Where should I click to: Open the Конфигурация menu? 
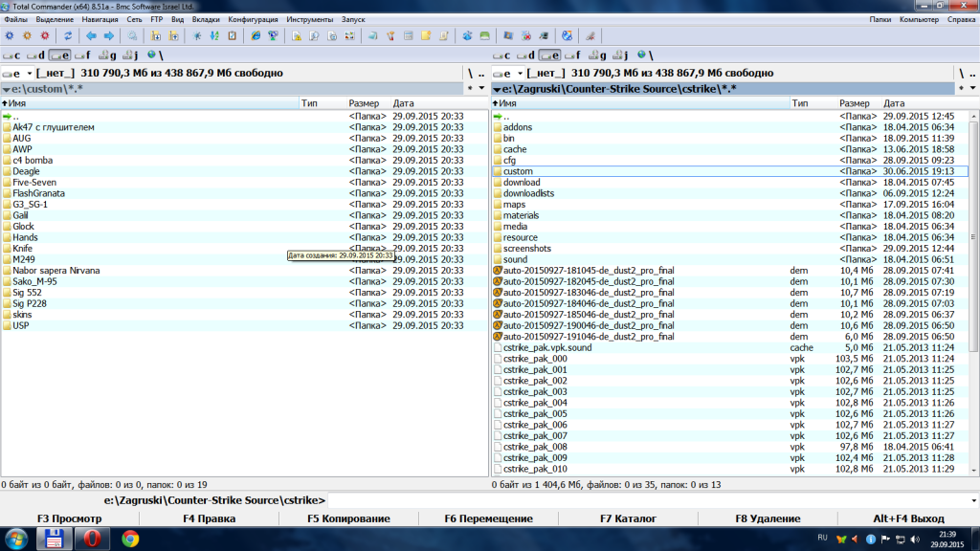tap(253, 19)
